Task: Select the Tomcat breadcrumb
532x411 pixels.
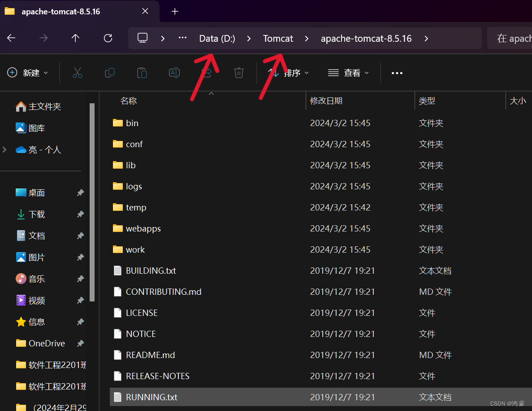Action: tap(278, 39)
